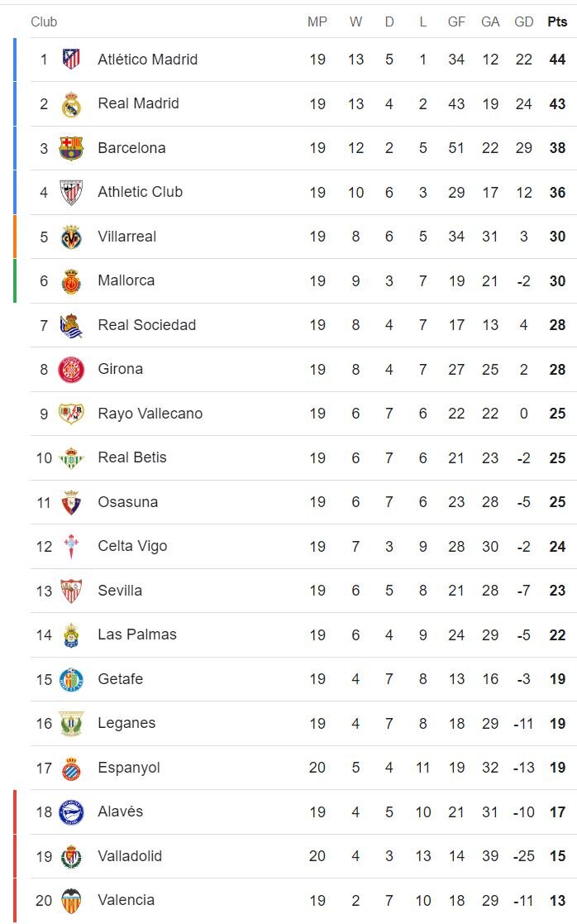
Task: Click the Girona club crest
Action: (71, 370)
